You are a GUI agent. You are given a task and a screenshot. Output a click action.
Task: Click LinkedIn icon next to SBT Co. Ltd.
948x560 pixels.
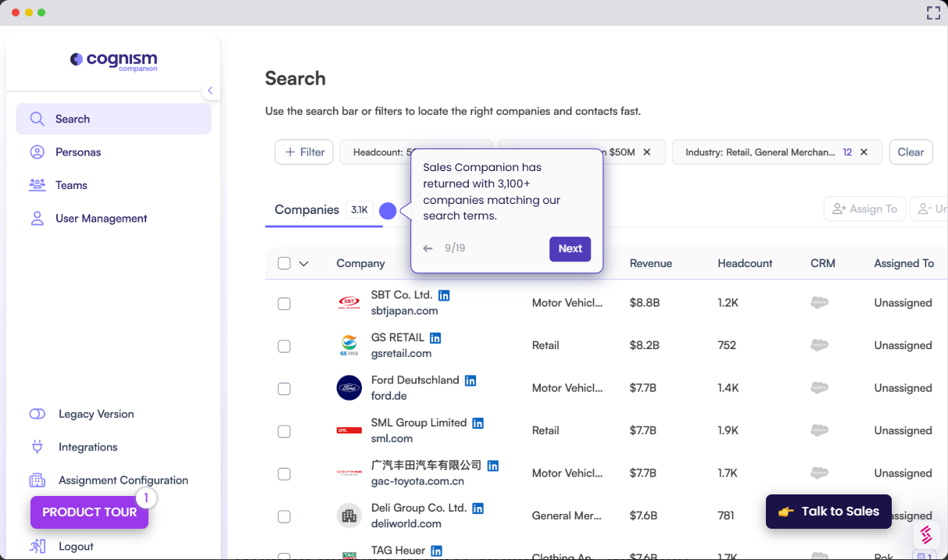(444, 295)
